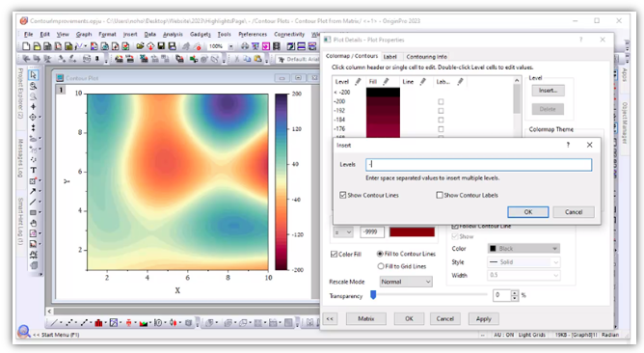Open the Color Black dropdown

tap(523, 249)
